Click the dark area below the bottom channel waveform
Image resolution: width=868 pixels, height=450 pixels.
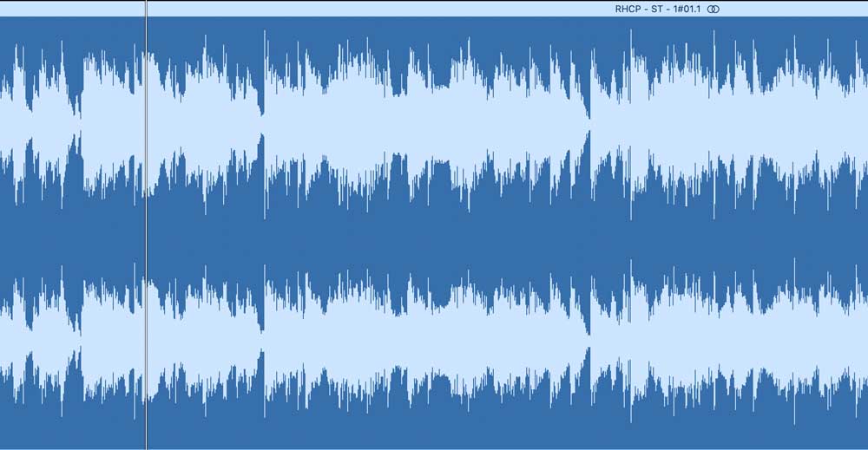coord(434,434)
